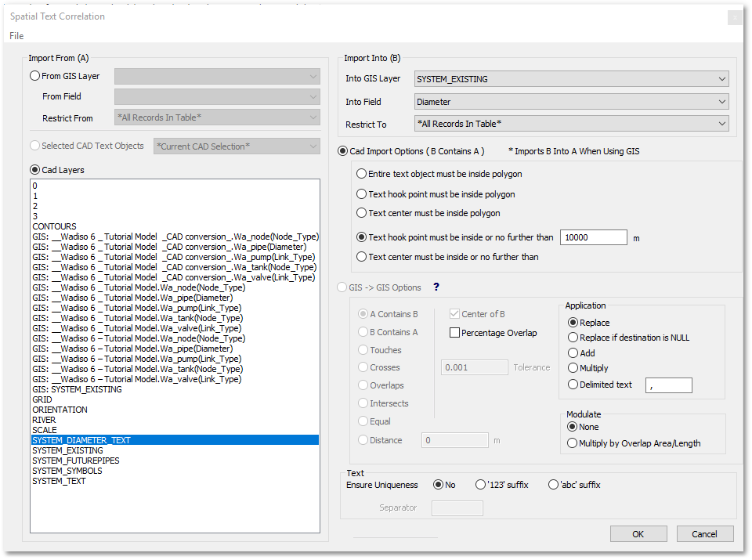
Task: Click the blue question mark help icon
Action: [436, 287]
